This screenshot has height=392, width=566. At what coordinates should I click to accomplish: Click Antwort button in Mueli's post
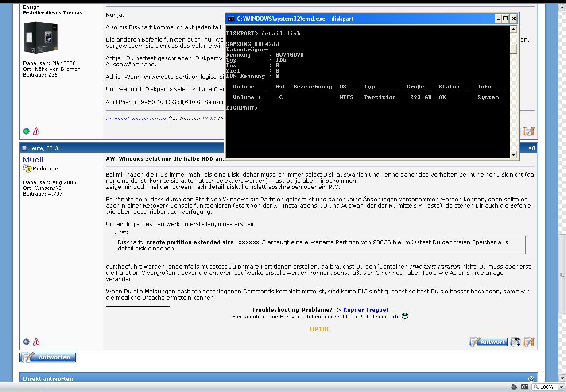point(488,342)
